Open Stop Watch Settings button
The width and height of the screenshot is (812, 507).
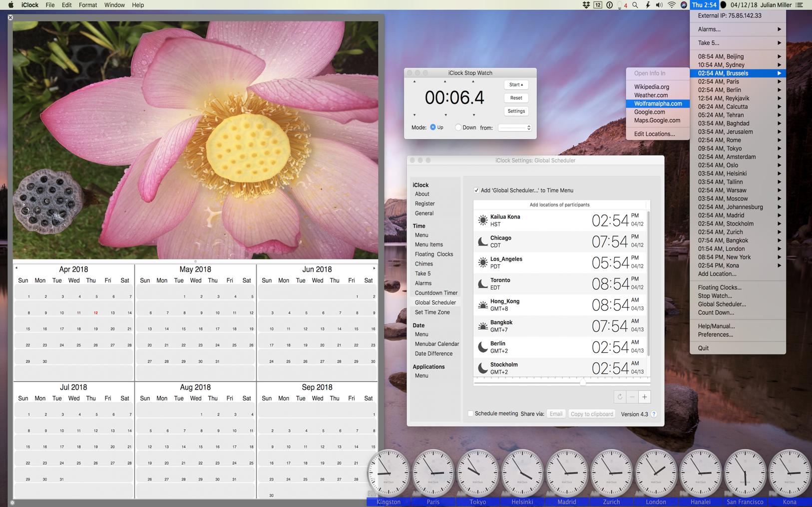pyautogui.click(x=516, y=111)
